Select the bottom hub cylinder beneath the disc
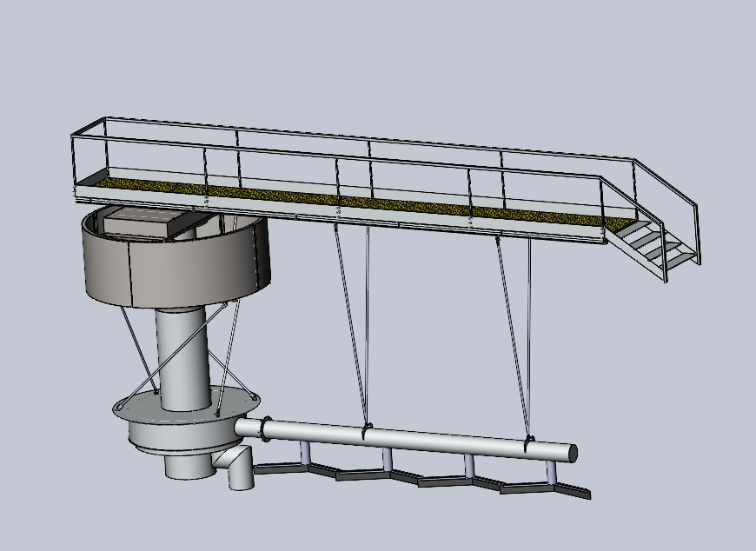The image size is (756, 551). 187,466
